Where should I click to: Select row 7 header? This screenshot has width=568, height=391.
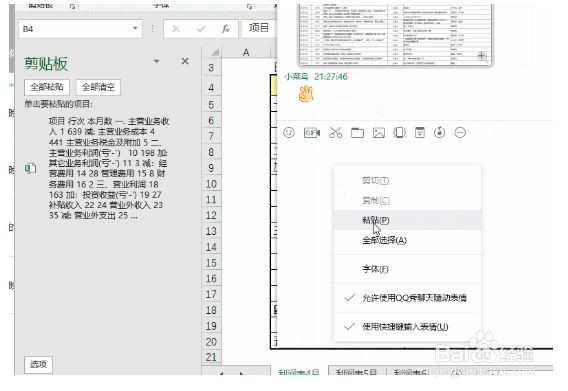(211, 136)
